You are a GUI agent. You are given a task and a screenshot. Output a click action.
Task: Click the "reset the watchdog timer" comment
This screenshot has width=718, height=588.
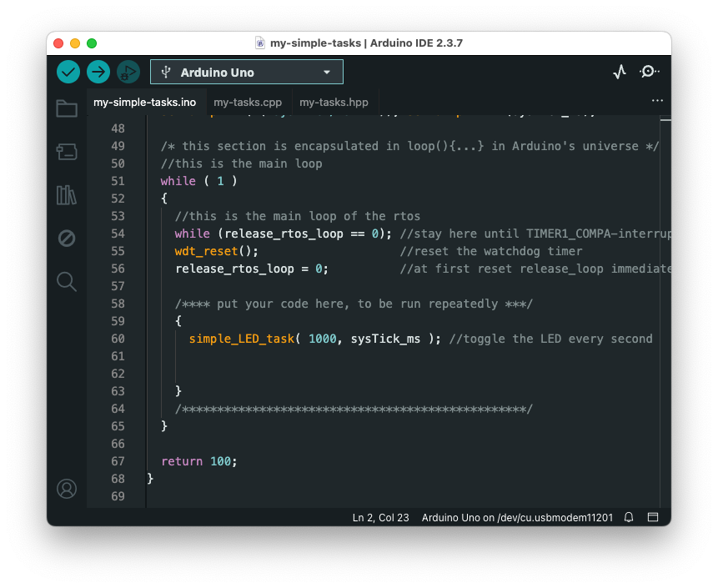[x=491, y=251]
